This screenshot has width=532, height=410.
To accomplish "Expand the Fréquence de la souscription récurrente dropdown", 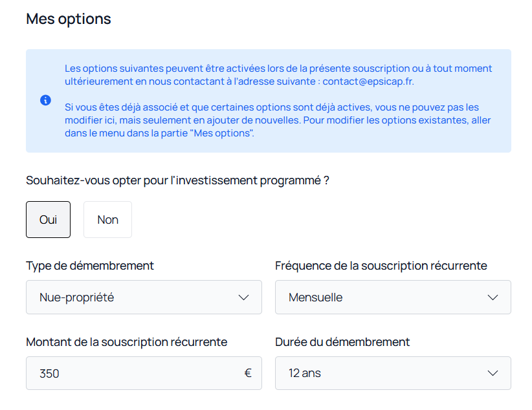I will coord(392,297).
